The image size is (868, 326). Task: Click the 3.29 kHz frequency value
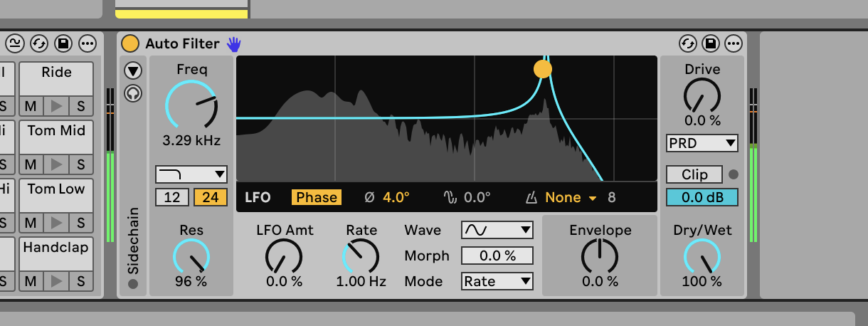click(191, 140)
